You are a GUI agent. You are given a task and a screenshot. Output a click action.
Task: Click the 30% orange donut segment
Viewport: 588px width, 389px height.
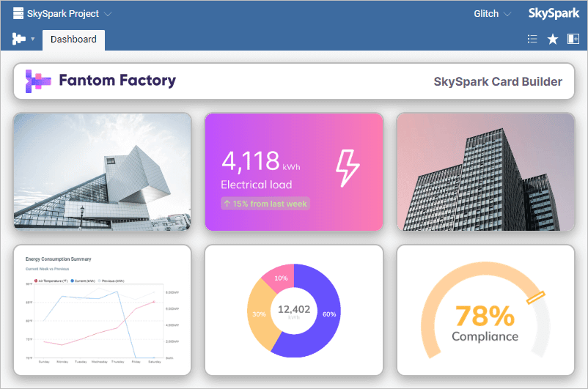(x=260, y=314)
